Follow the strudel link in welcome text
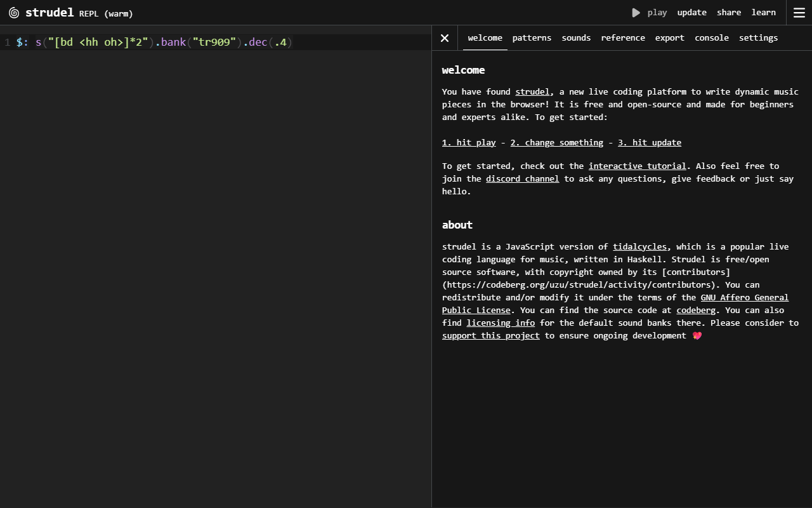 click(x=532, y=92)
